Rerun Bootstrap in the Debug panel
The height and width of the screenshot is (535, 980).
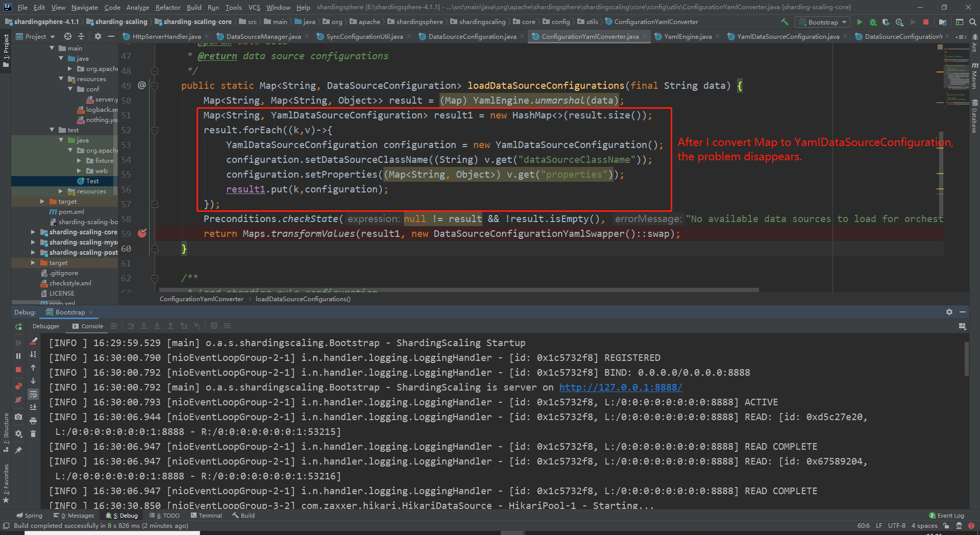coord(19,327)
